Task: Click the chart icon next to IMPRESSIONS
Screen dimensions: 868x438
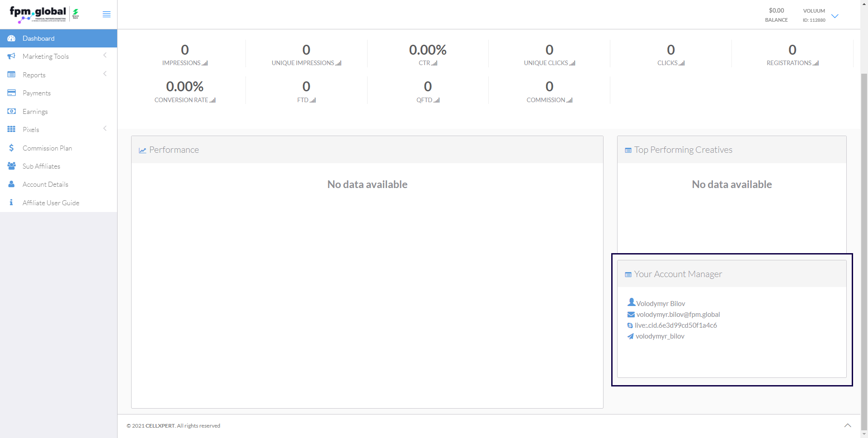Action: (x=205, y=63)
